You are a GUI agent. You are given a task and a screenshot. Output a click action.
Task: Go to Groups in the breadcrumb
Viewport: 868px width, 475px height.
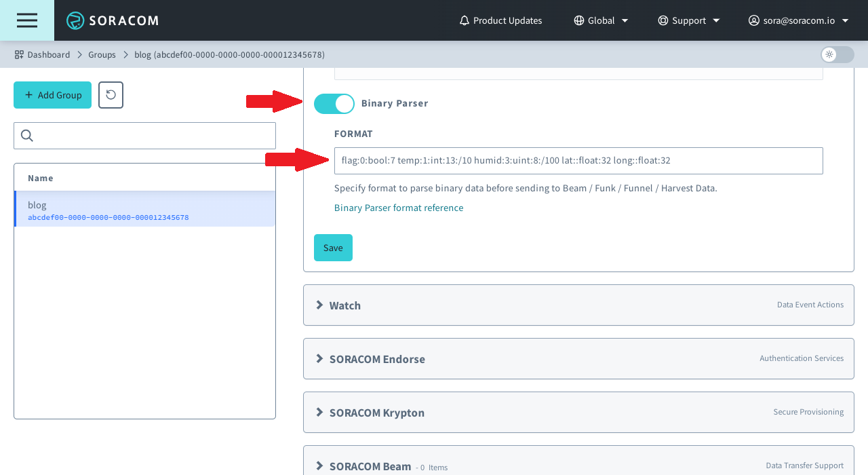(102, 54)
